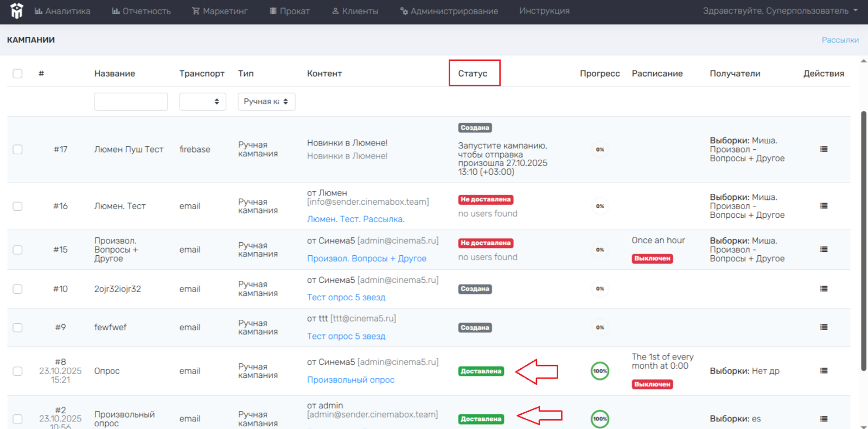Follow the Рассылки link
Image resolution: width=868 pixels, height=429 pixels.
pyautogui.click(x=840, y=40)
